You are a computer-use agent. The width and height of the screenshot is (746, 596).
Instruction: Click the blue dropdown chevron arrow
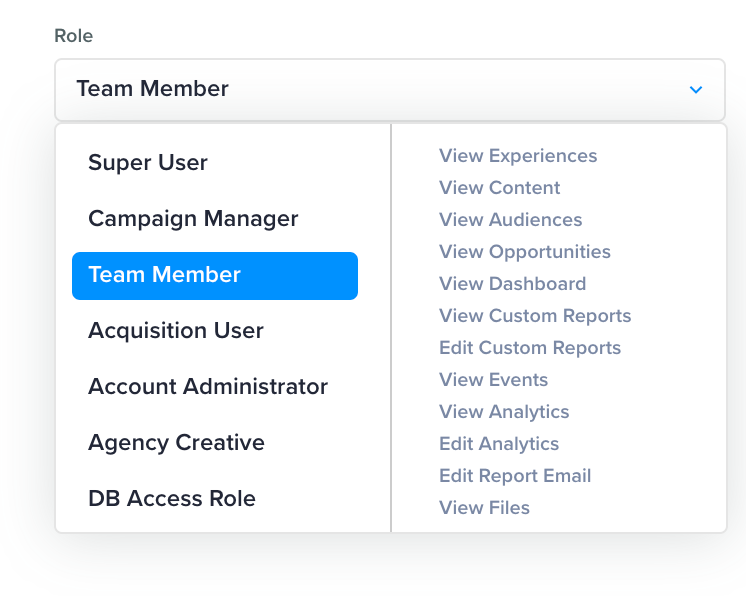[x=696, y=90]
